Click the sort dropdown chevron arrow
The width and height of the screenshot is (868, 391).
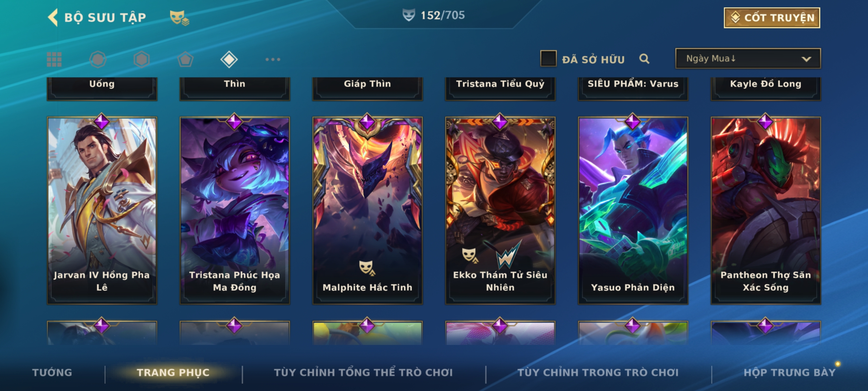[x=806, y=59]
